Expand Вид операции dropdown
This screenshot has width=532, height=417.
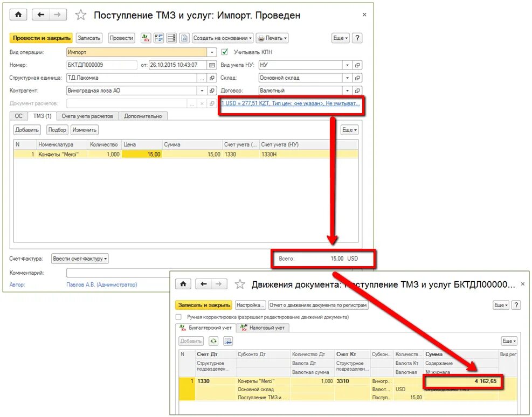point(212,52)
